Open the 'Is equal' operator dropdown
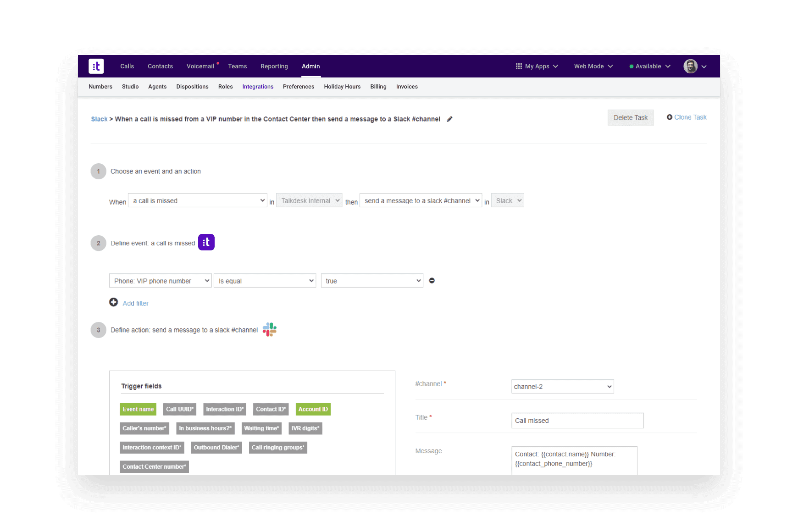Screen dimensions: 798x532 coord(265,280)
